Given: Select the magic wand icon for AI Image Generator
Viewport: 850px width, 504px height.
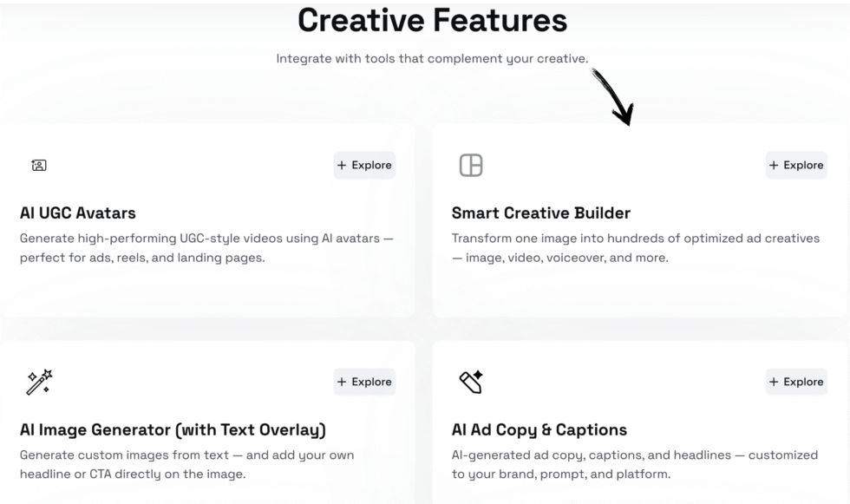Looking at the screenshot, I should pos(39,381).
